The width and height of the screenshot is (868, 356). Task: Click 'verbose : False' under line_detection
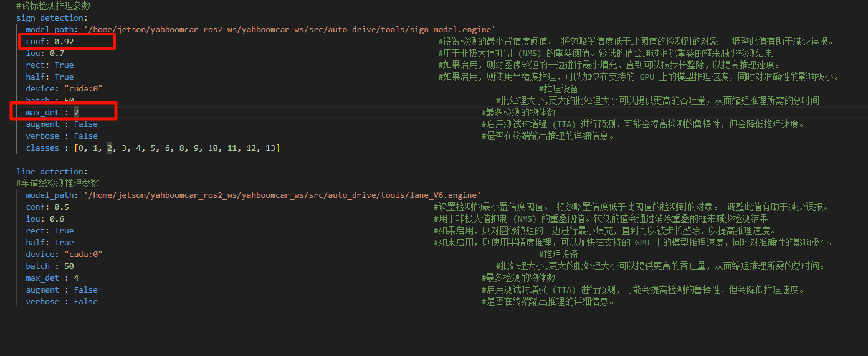click(x=62, y=301)
